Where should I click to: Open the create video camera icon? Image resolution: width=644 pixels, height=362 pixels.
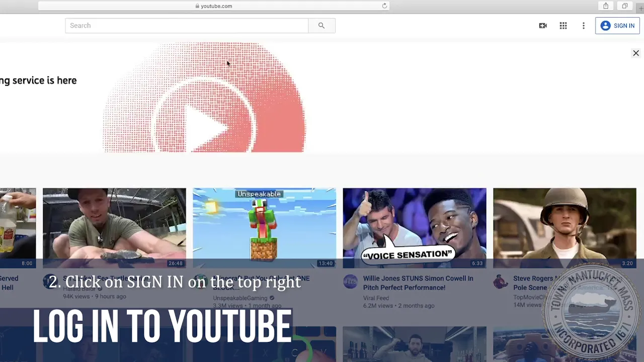tap(543, 26)
